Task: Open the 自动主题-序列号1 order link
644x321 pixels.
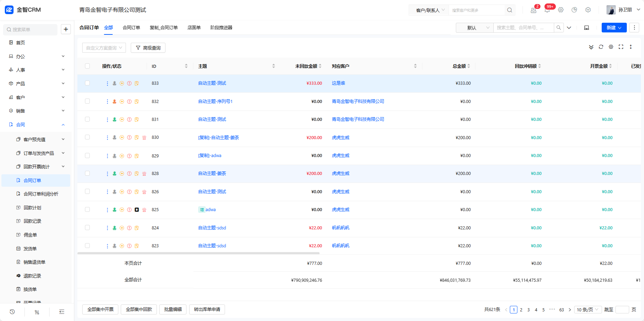Action: (215, 101)
